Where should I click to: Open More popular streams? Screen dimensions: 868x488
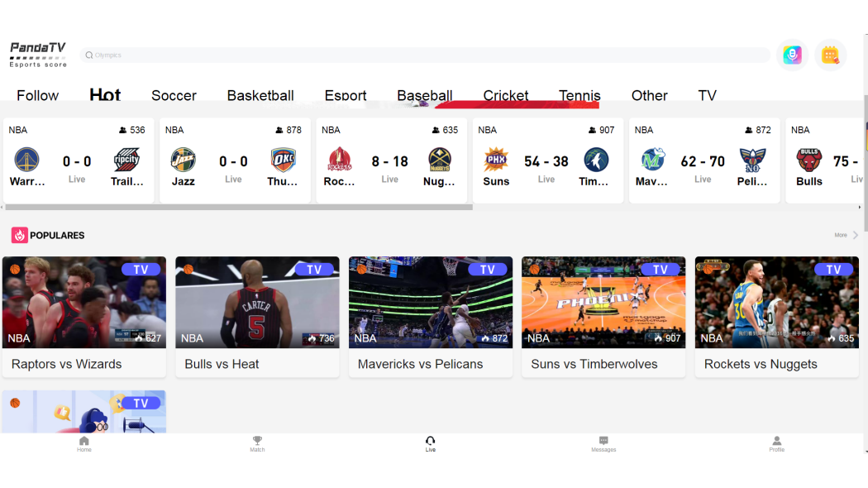(x=841, y=236)
